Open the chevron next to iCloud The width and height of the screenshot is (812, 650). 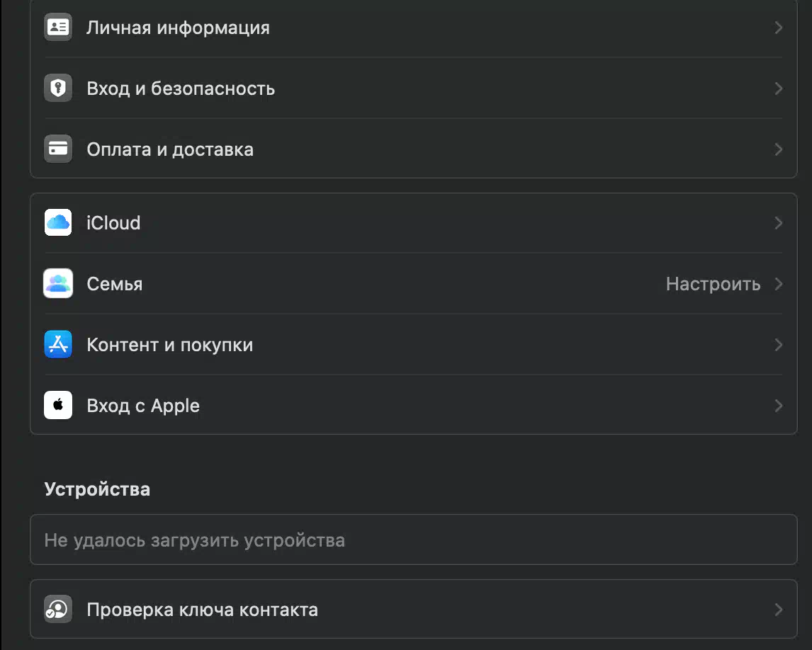[778, 223]
